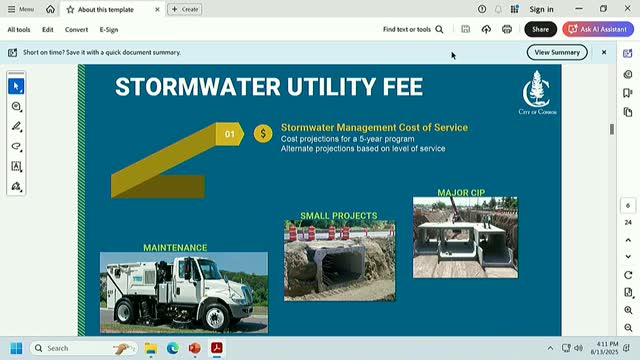Image resolution: width=640 pixels, height=360 pixels.
Task: Open Microsoft Edge from taskbar
Action: click(x=173, y=348)
